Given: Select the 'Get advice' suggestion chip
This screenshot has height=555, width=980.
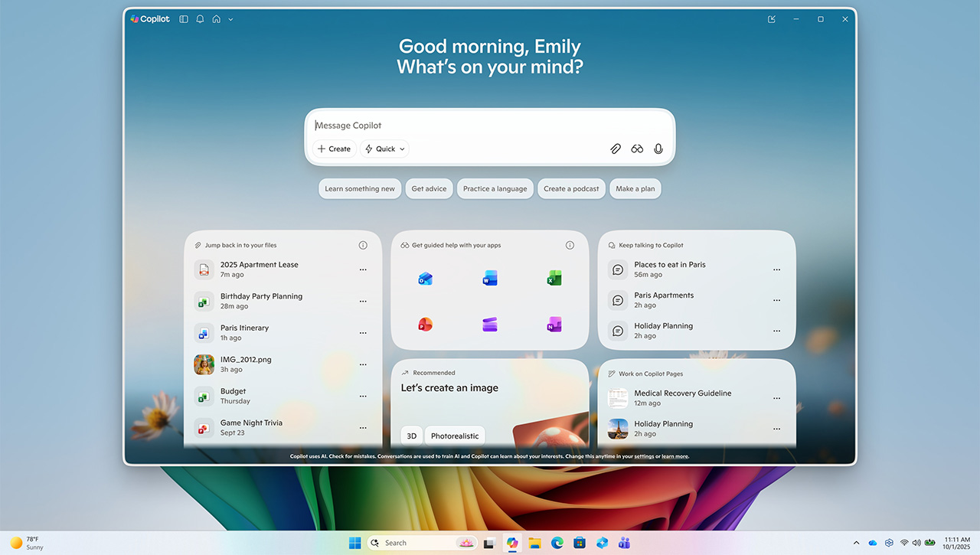Looking at the screenshot, I should [x=429, y=189].
